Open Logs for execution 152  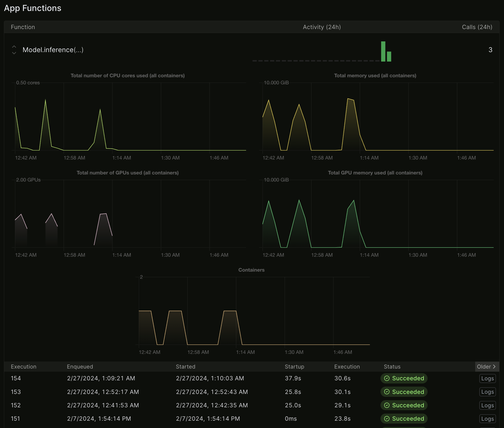click(x=487, y=405)
